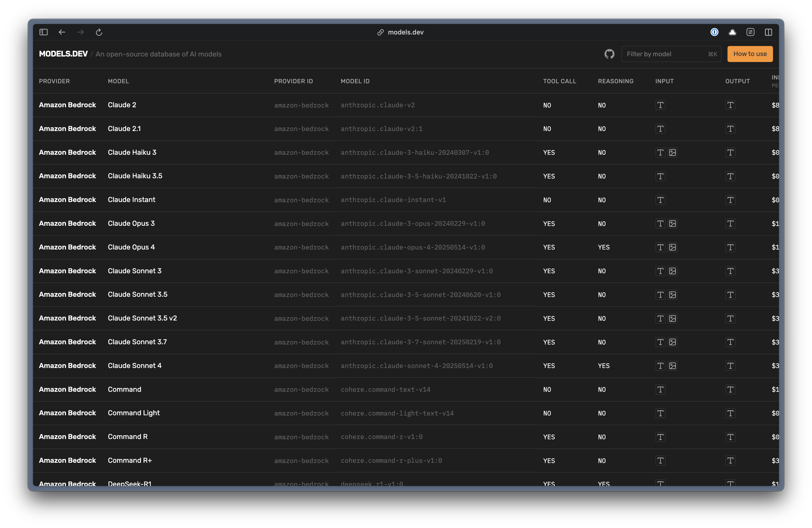Screen dimensions: 812x528
Task: Click the text input icon for Claude Haiku 3.5
Action: (x=660, y=176)
